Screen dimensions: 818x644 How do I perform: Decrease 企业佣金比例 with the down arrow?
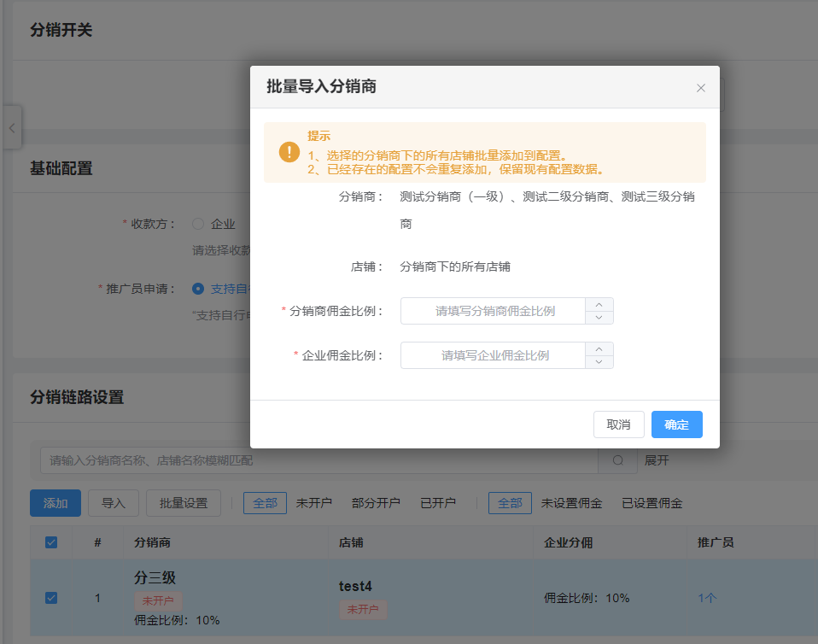pyautogui.click(x=599, y=362)
